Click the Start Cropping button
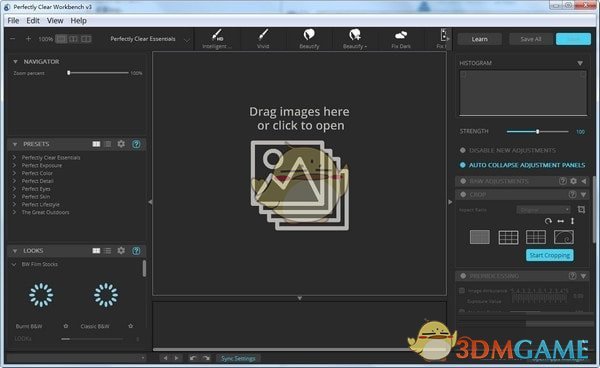This screenshot has height=368, width=600. [x=549, y=255]
